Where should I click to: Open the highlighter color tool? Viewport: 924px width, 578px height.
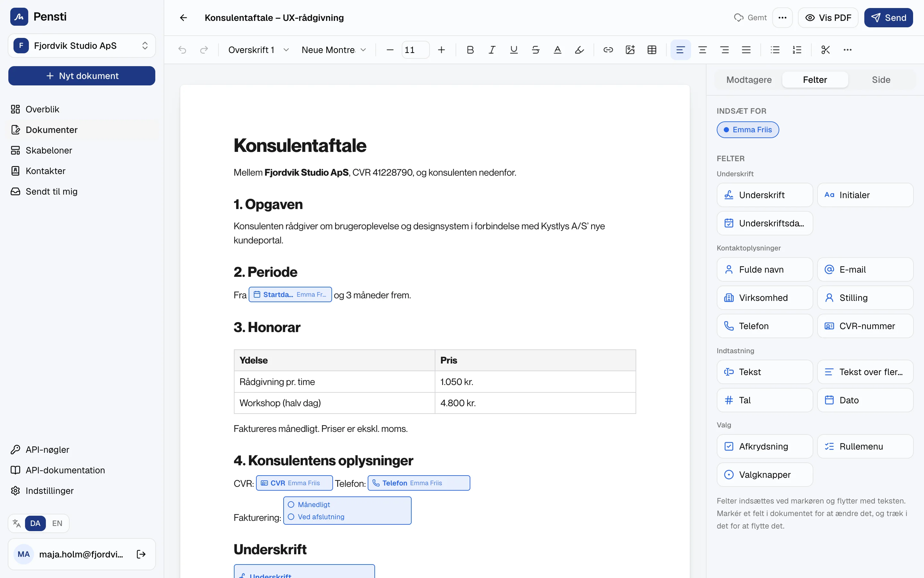point(579,50)
